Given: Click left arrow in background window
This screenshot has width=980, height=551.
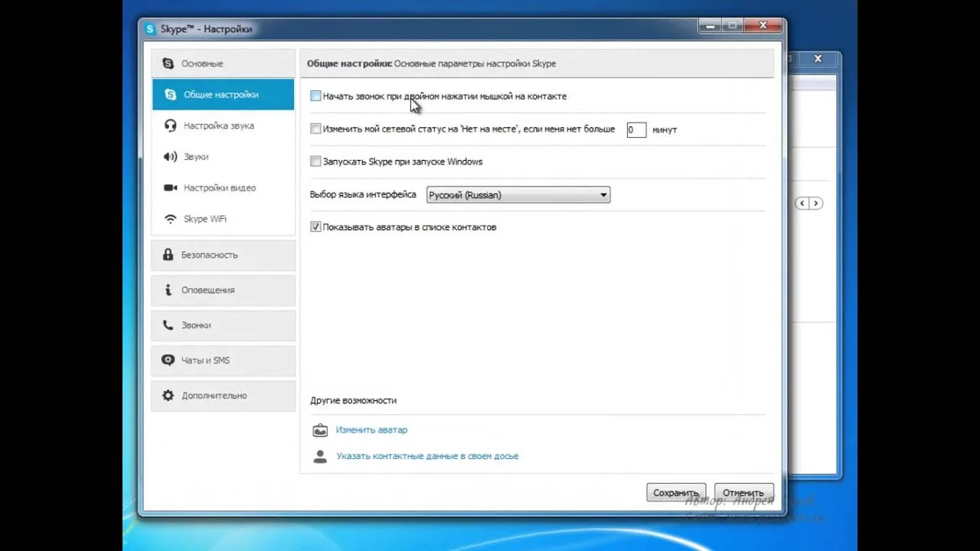Looking at the screenshot, I should pos(802,204).
